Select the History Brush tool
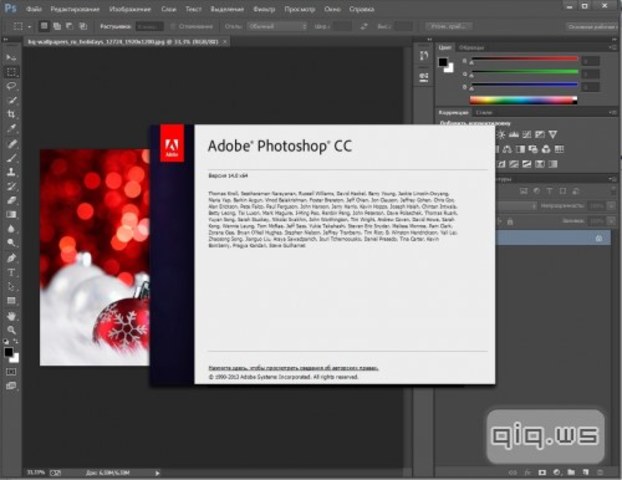This screenshot has width=622, height=480. pos(11,186)
